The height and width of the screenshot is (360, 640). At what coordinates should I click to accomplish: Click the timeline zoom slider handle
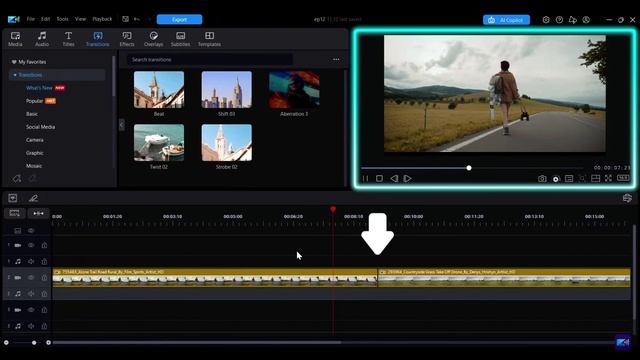pyautogui.click(x=34, y=342)
